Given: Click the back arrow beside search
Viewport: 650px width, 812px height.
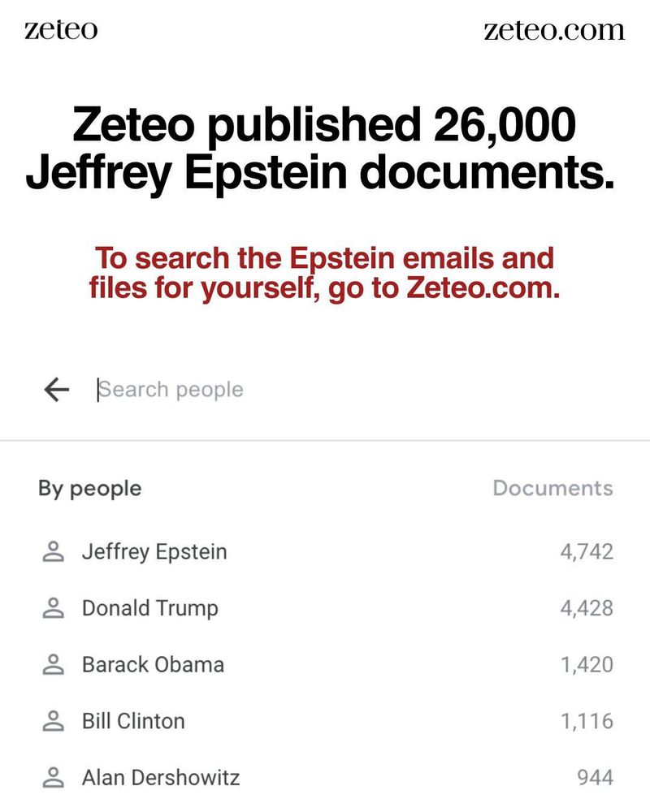Looking at the screenshot, I should point(57,390).
